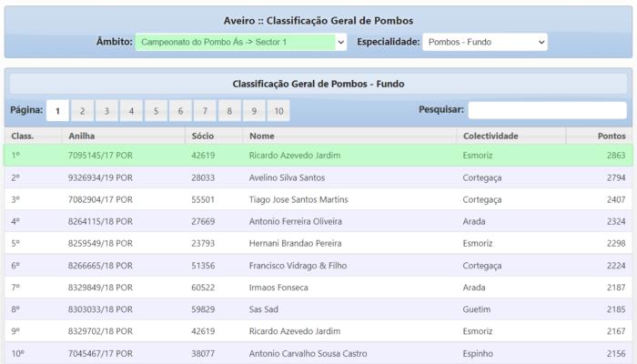Click the Pesquisar search field
The height and width of the screenshot is (364, 637).
547,110
